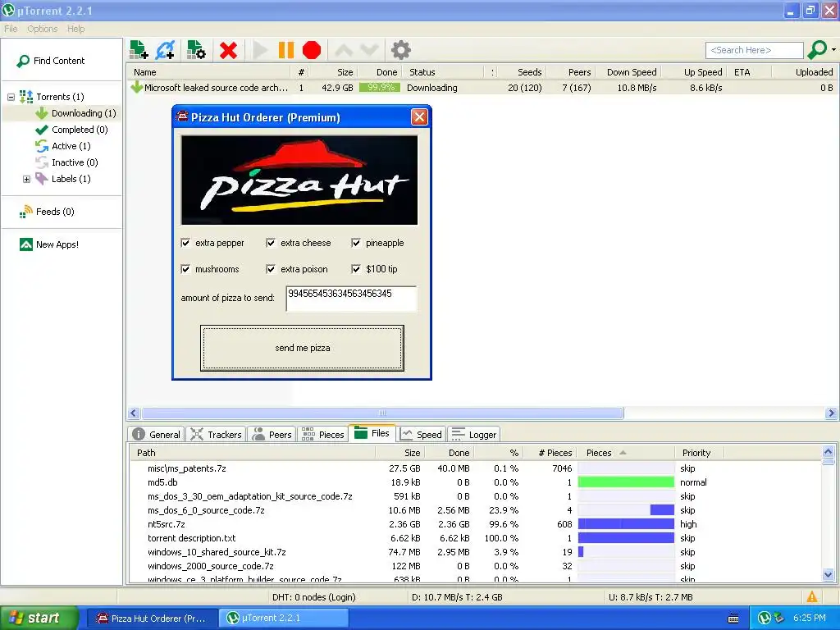Open the Options menu
The width and height of the screenshot is (840, 630).
point(43,29)
